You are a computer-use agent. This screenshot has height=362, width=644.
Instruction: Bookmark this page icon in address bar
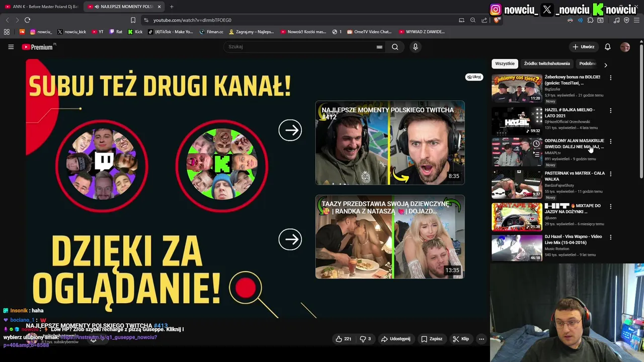click(133, 20)
